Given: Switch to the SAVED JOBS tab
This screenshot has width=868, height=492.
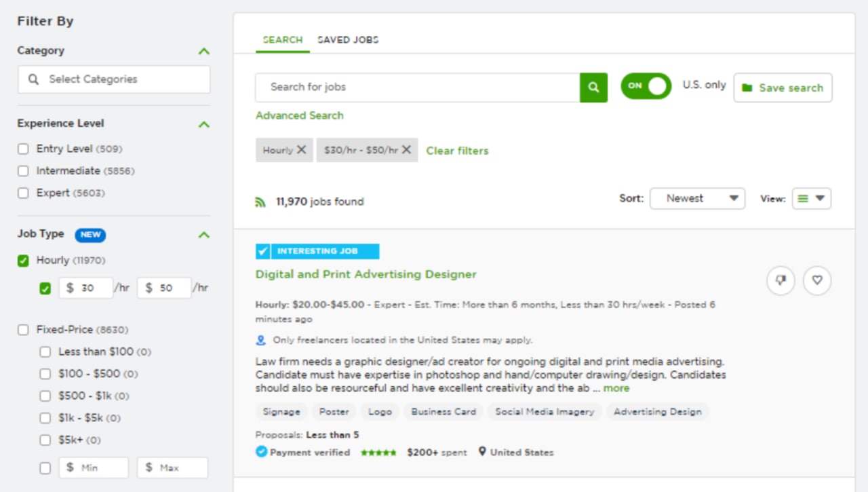Looking at the screenshot, I should tap(348, 40).
